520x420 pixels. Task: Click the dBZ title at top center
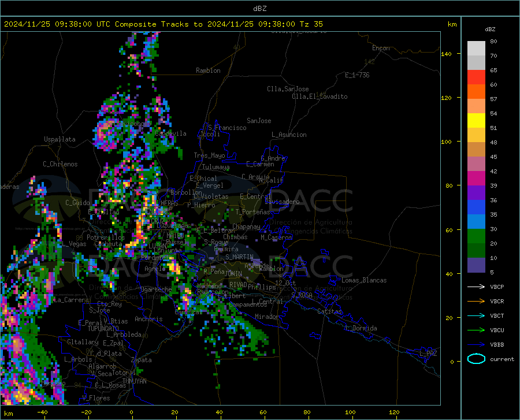coord(259,9)
